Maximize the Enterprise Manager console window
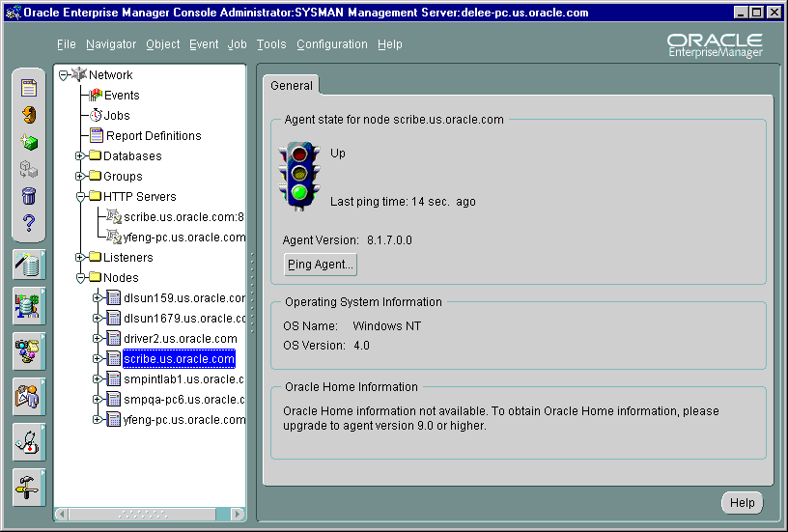788x532 pixels. click(x=757, y=12)
